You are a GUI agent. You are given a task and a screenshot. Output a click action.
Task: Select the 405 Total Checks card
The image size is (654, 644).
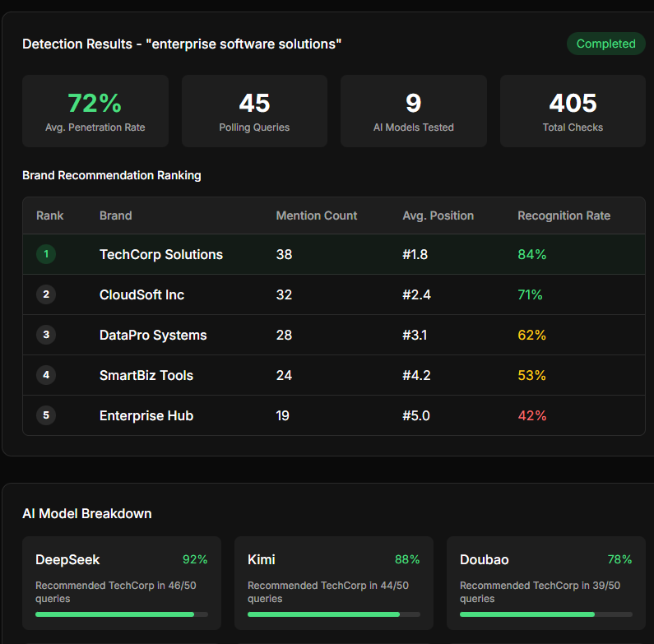573,111
